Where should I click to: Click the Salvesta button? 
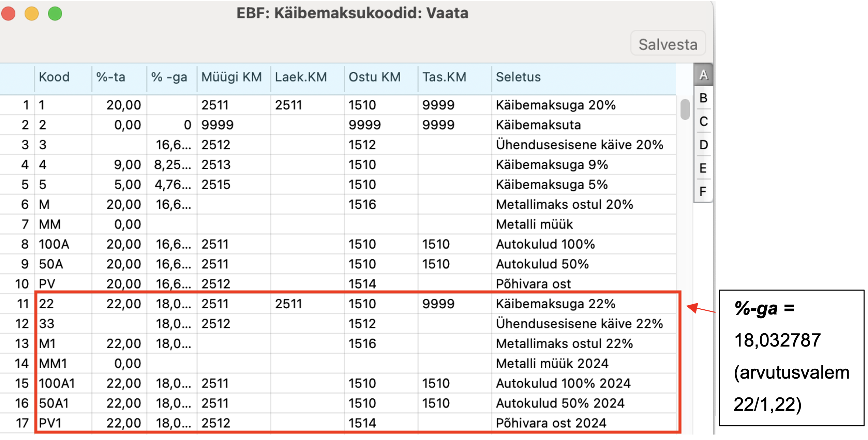(x=668, y=44)
